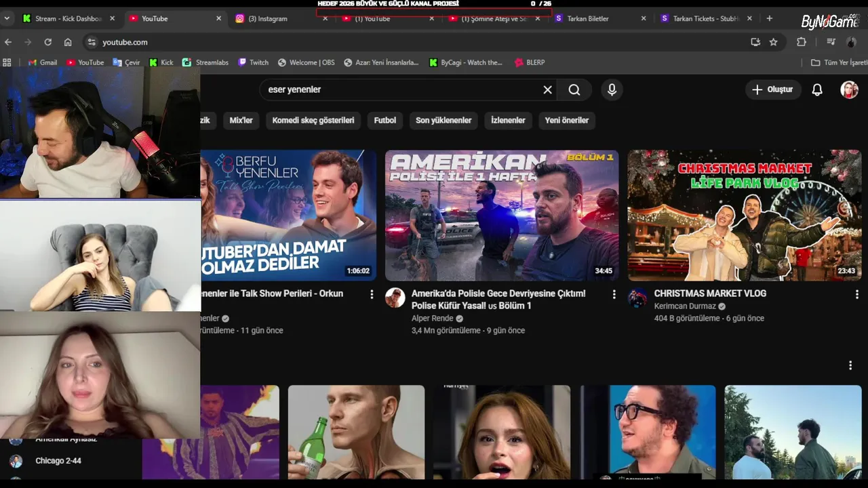Start voice search with the microphone icon

point(612,89)
